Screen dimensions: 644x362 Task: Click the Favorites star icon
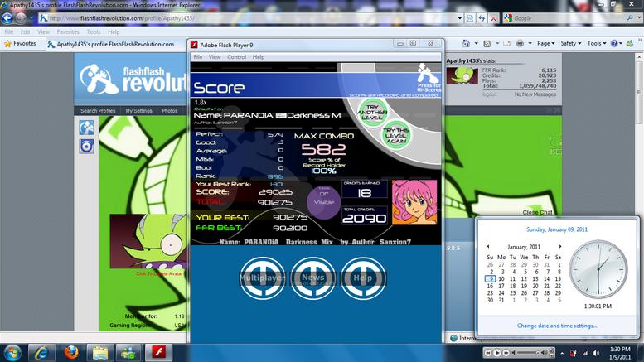coord(7,44)
